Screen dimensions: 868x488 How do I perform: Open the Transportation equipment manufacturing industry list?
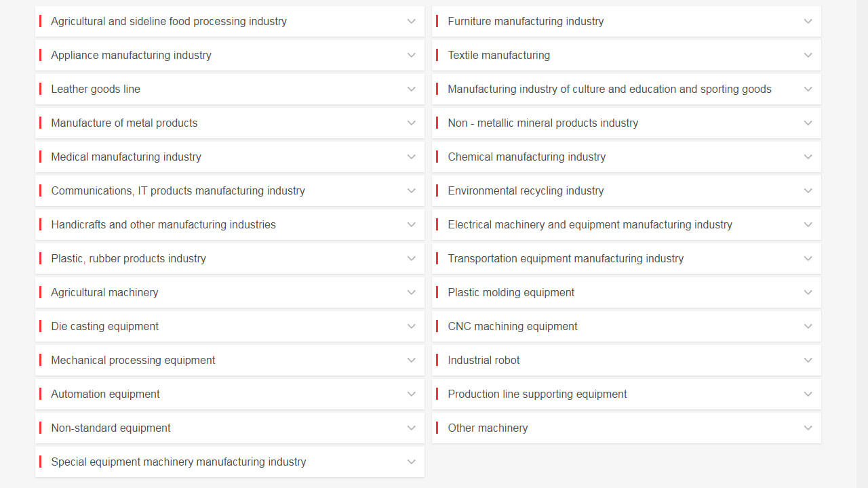(x=626, y=258)
